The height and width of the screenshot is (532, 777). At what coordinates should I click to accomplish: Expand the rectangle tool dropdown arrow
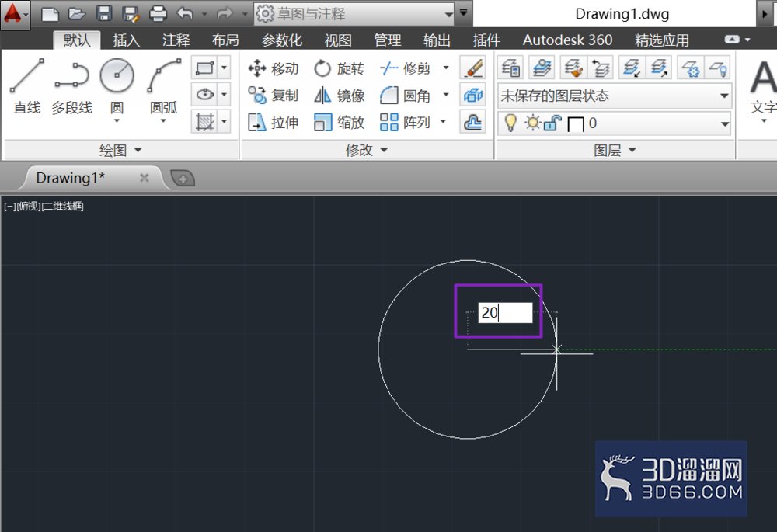[x=224, y=68]
